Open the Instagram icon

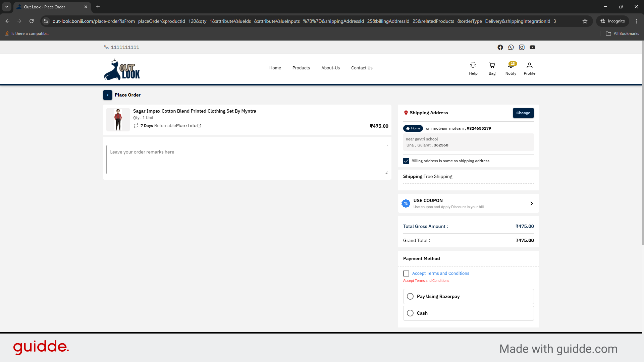tap(522, 47)
